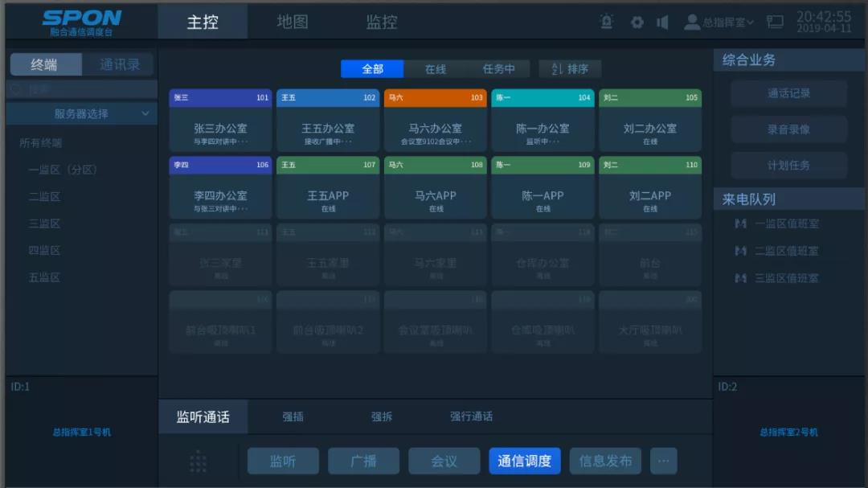The width and height of the screenshot is (868, 488).
Task: Click the speaker volume icon
Action: (662, 22)
